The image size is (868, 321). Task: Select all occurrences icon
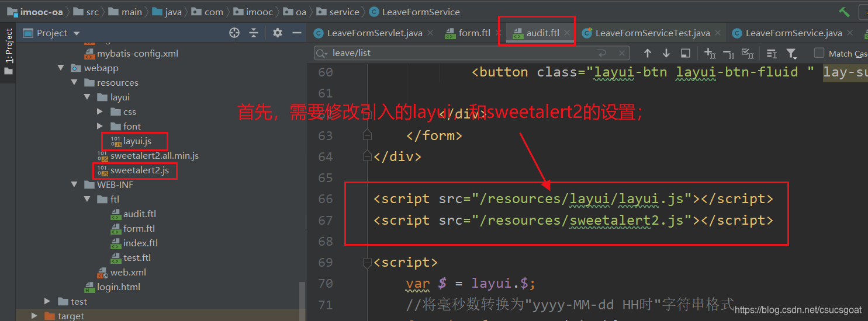click(748, 54)
